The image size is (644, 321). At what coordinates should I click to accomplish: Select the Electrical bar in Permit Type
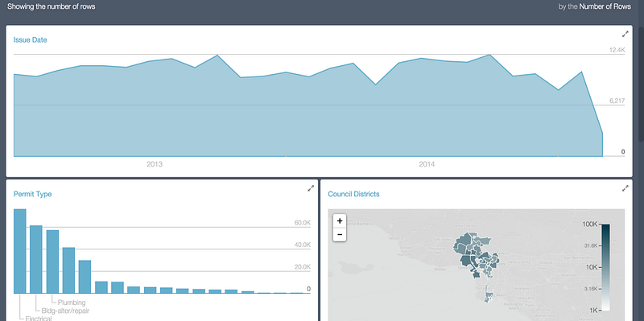pos(20,251)
